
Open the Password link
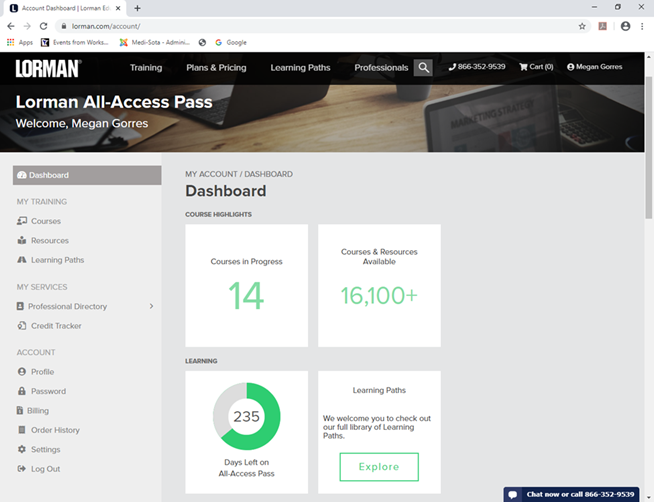48,391
